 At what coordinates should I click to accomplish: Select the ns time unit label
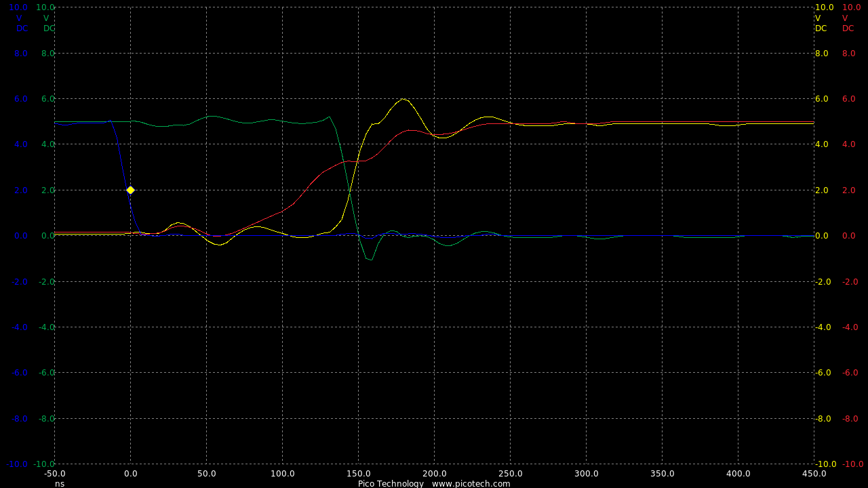click(x=60, y=483)
